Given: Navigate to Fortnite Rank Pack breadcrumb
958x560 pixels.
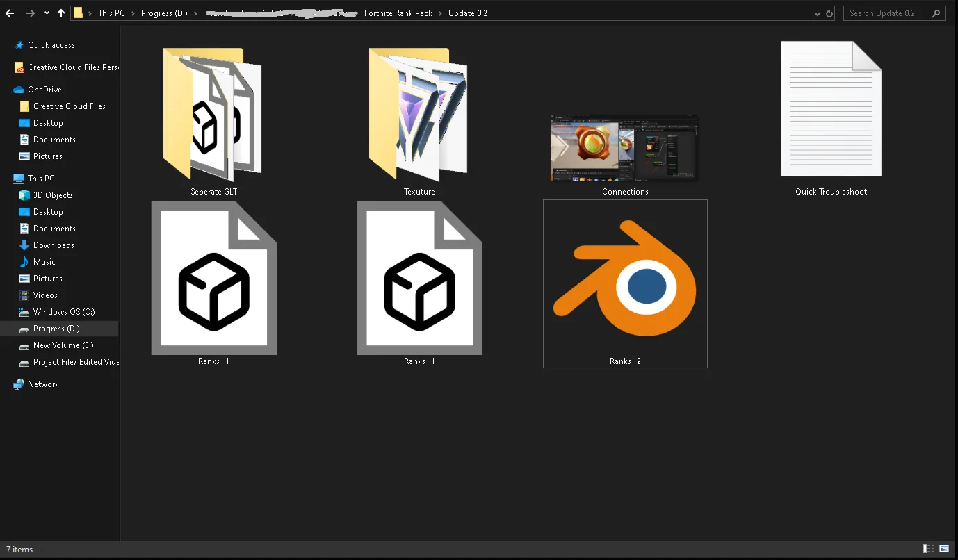Looking at the screenshot, I should (x=398, y=13).
